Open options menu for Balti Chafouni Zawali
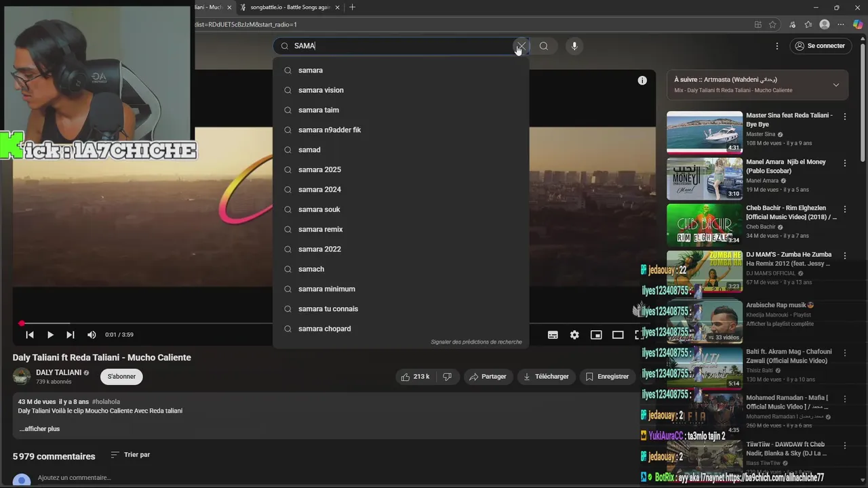This screenshot has width=868, height=488. click(845, 352)
